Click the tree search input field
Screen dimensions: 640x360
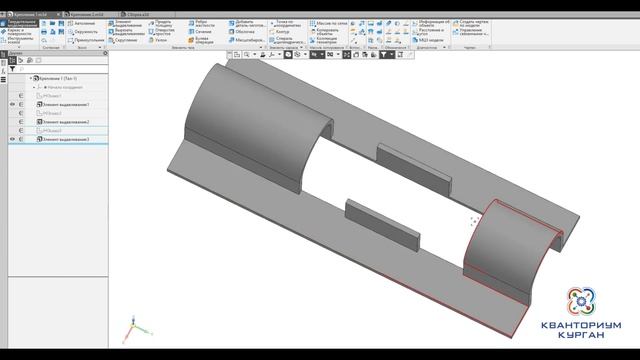pyautogui.click(x=63, y=69)
